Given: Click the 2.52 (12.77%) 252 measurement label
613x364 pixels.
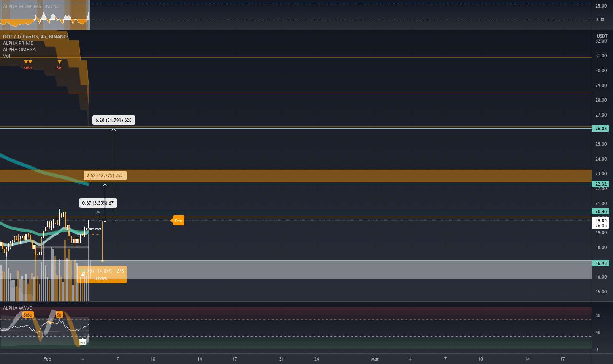Looking at the screenshot, I should (105, 176).
